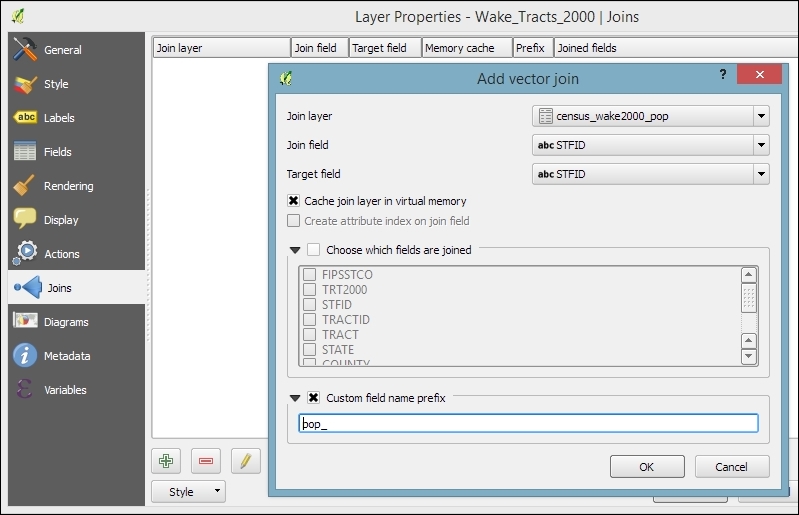Open the Actions gear icon
The height and width of the screenshot is (515, 799).
tap(25, 253)
